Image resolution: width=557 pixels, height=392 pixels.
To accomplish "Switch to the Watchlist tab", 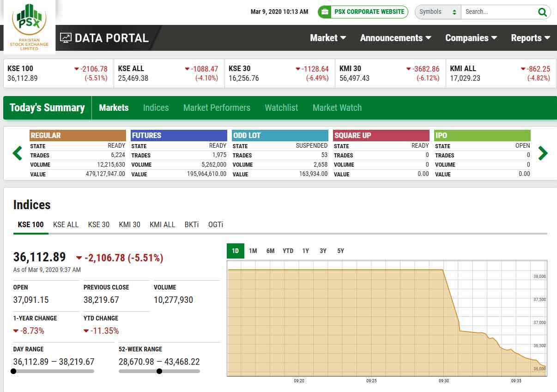I will [x=281, y=108].
